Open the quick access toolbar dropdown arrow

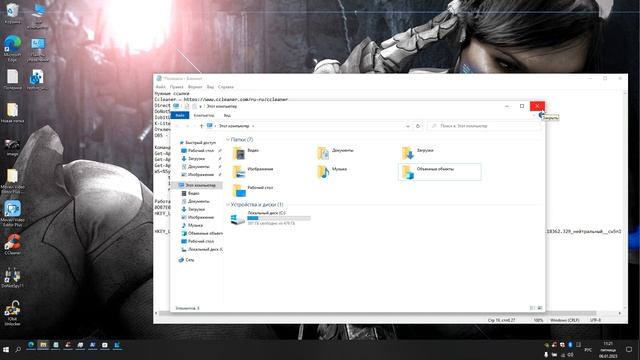[200, 107]
